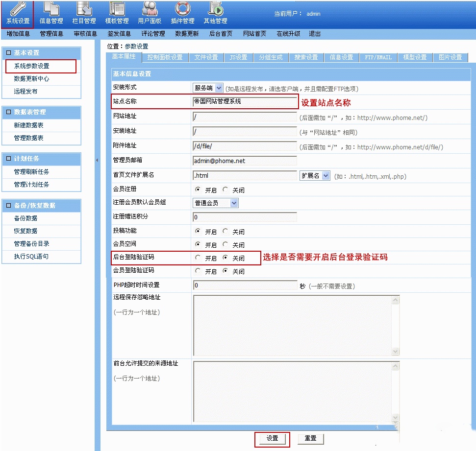Select the 模板管理 icon
Image resolution: width=476 pixels, height=451 pixels.
point(117,9)
